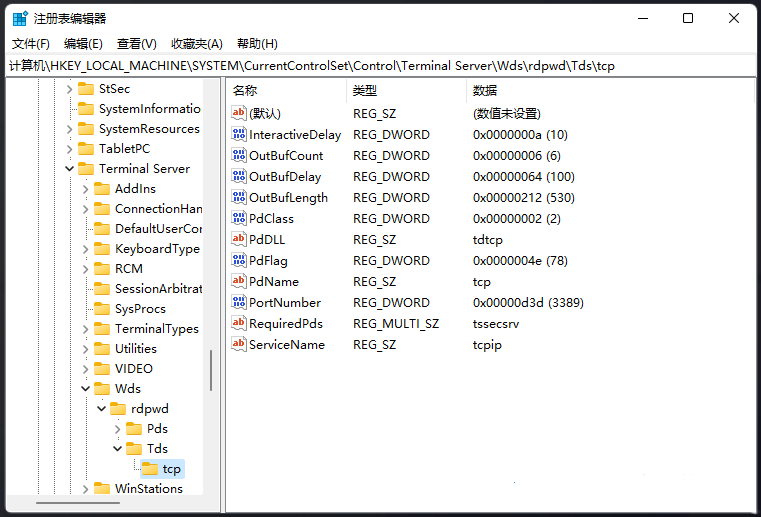Click the tree pane vertical scrollbar thumb
The width and height of the screenshot is (761, 517).
tap(211, 370)
